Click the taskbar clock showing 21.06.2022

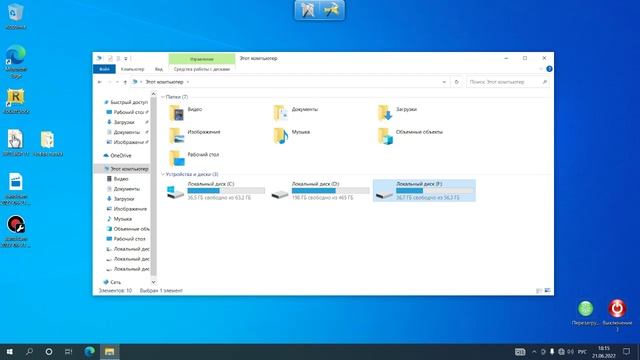point(604,352)
